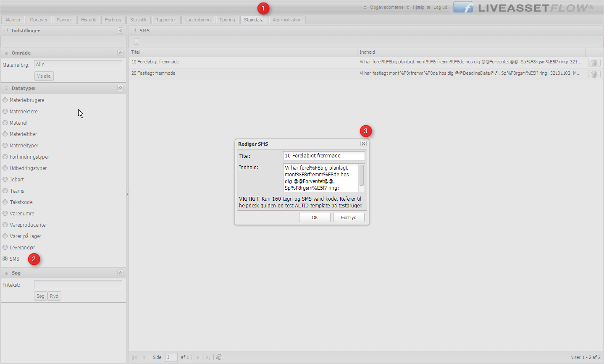
Task: Click the Fritekst search field
Action: (x=78, y=285)
